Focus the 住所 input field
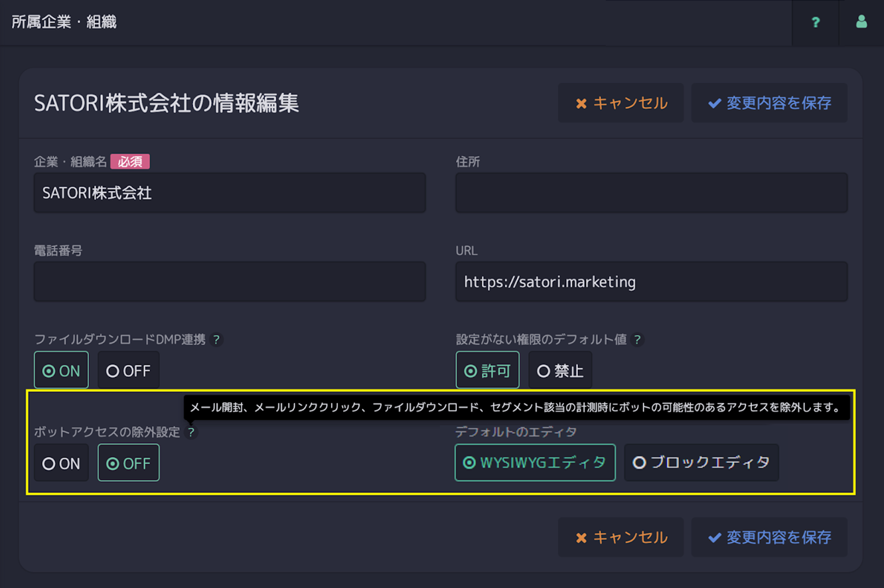Viewport: 884px width, 588px height. (651, 193)
